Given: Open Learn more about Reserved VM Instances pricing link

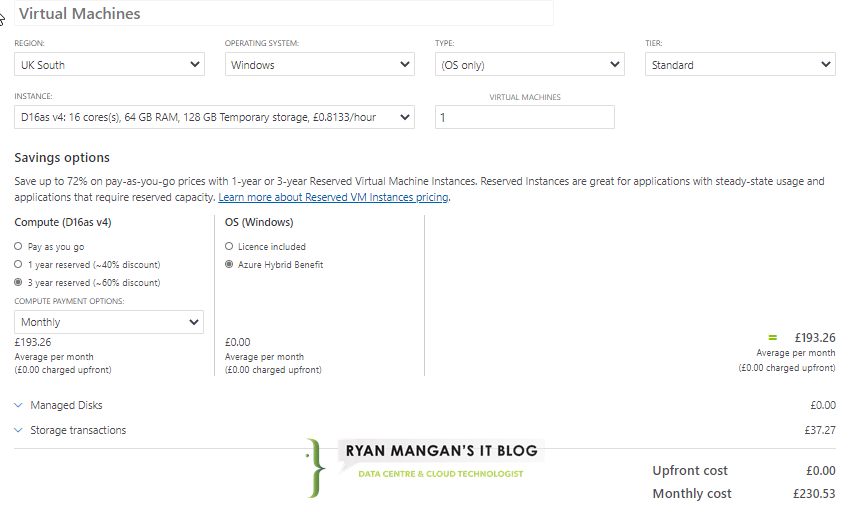Looking at the screenshot, I should click(333, 197).
